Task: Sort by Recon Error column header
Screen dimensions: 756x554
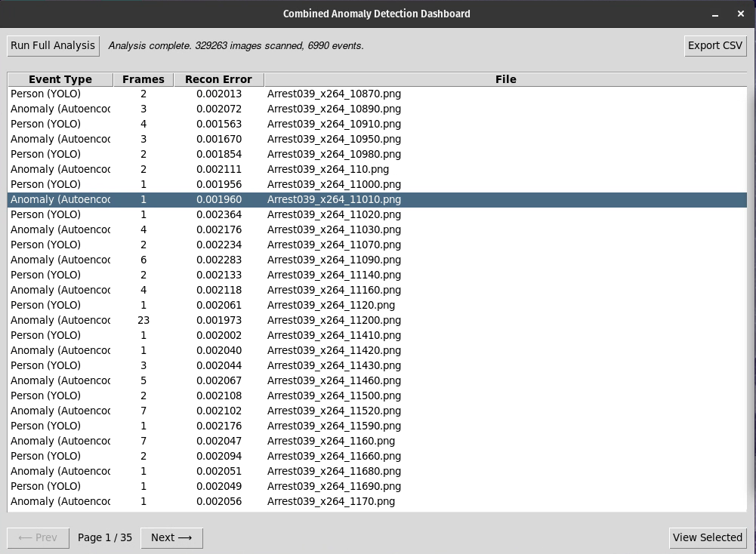Action: click(218, 79)
